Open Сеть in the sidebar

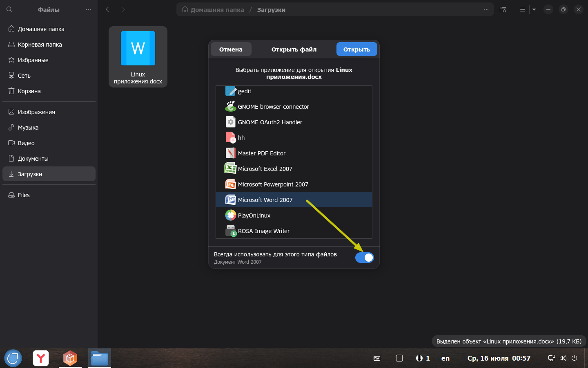point(49,76)
